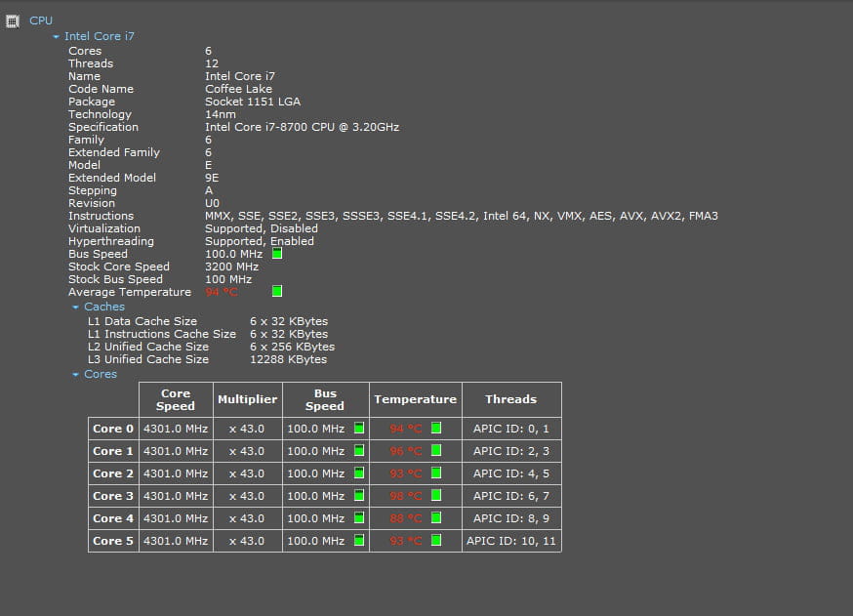Click Core 5 bus speed green indicator
This screenshot has height=616, width=853.
359,541
